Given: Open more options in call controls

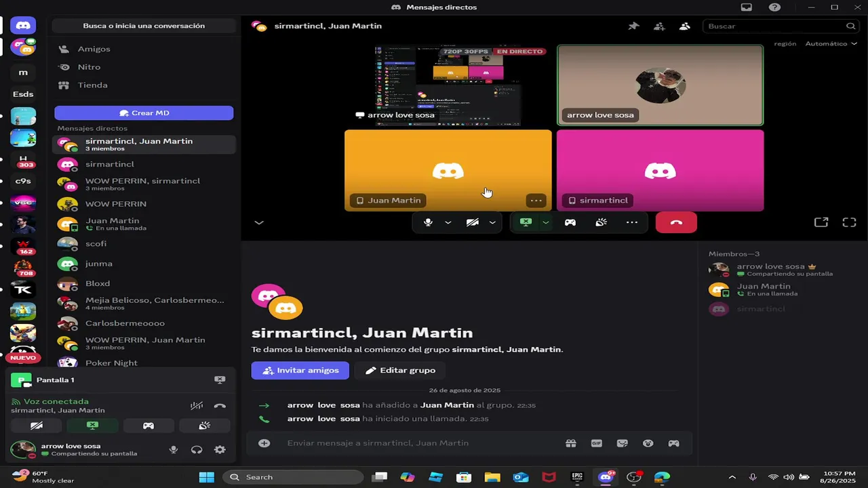Looking at the screenshot, I should (632, 222).
